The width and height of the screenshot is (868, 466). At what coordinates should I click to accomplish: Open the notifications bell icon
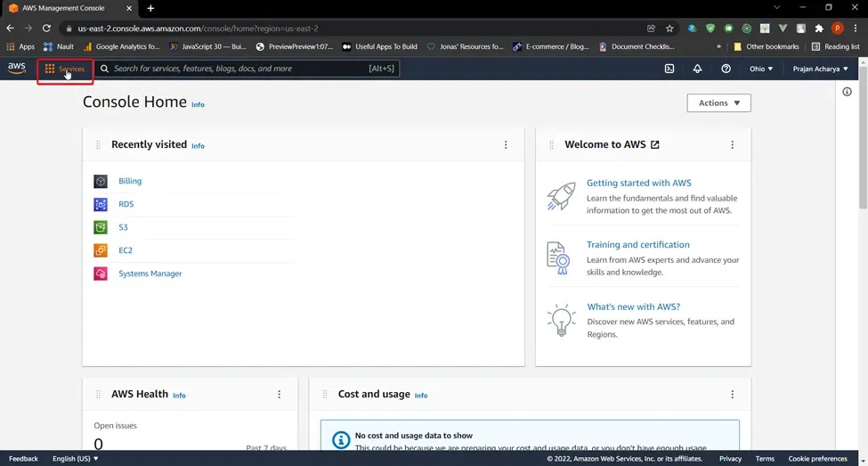click(697, 69)
